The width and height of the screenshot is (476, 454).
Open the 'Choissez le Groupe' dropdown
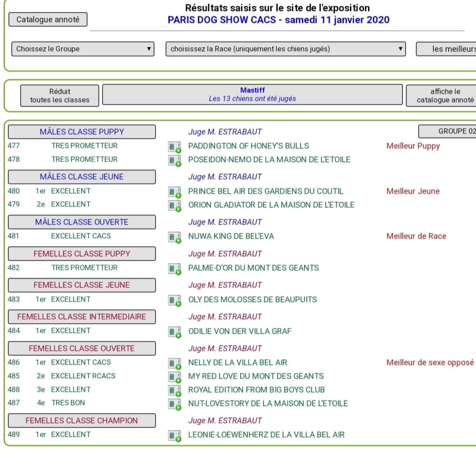(83, 49)
